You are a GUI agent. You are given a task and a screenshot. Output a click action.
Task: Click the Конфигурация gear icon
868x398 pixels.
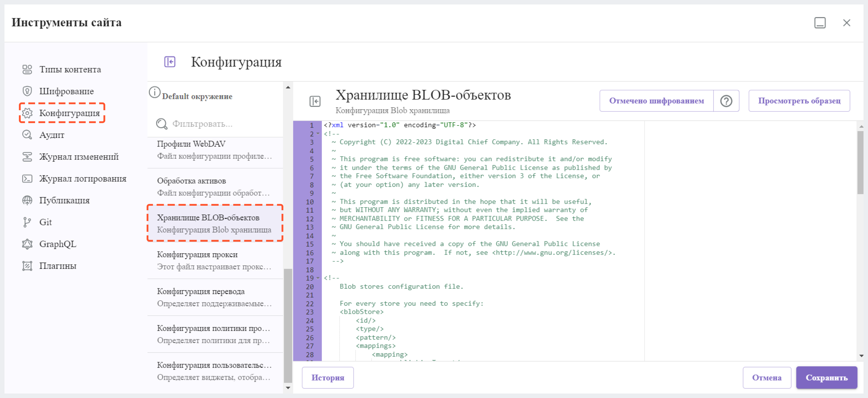click(27, 113)
